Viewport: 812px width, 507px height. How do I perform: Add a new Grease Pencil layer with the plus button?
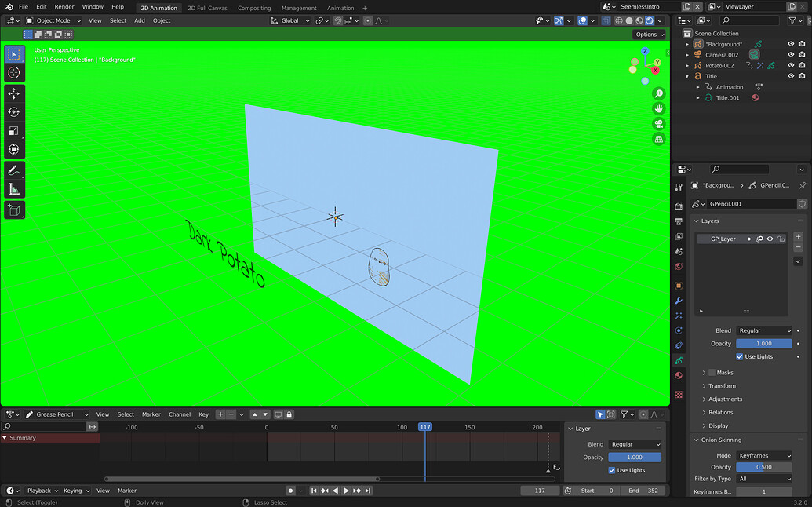tap(799, 235)
